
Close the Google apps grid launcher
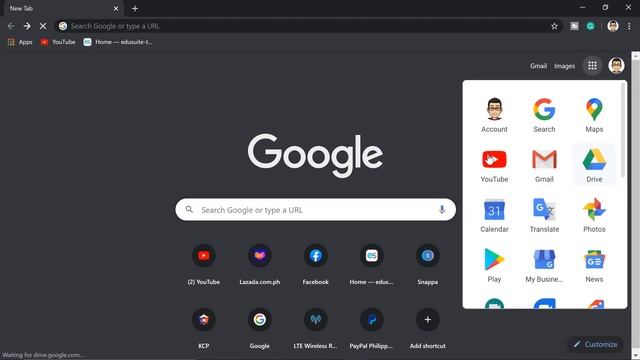click(592, 65)
